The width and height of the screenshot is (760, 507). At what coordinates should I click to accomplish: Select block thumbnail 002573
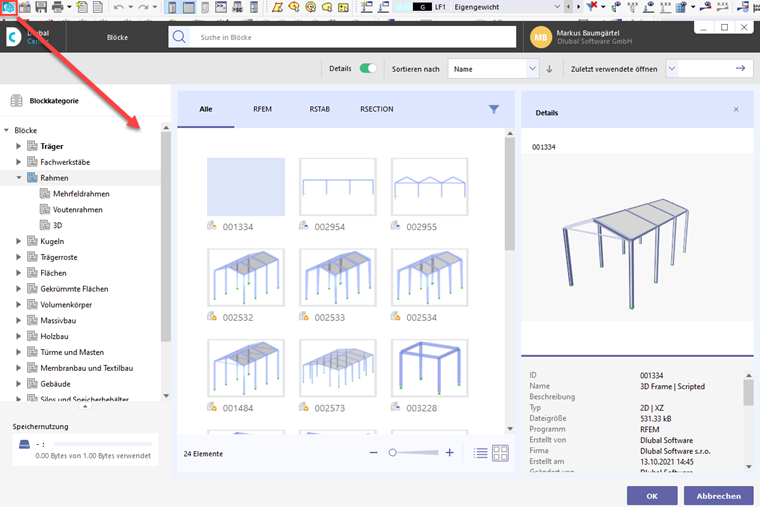click(x=337, y=368)
